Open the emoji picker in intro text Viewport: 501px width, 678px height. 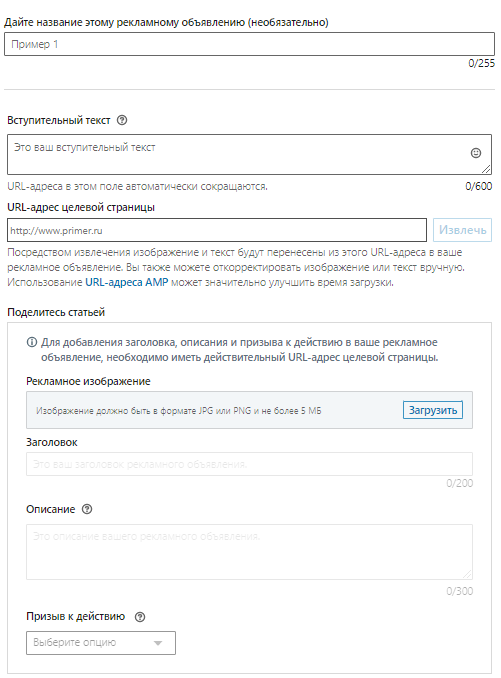click(475, 153)
